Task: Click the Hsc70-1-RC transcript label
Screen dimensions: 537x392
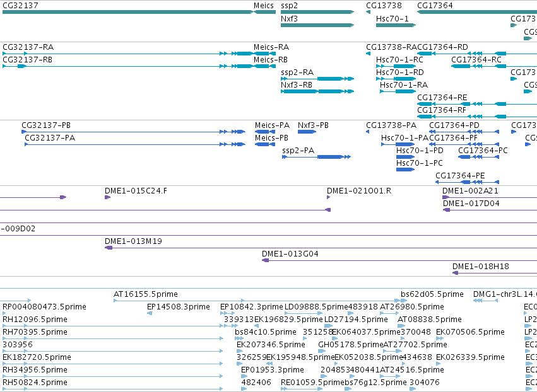Action: 399,59
